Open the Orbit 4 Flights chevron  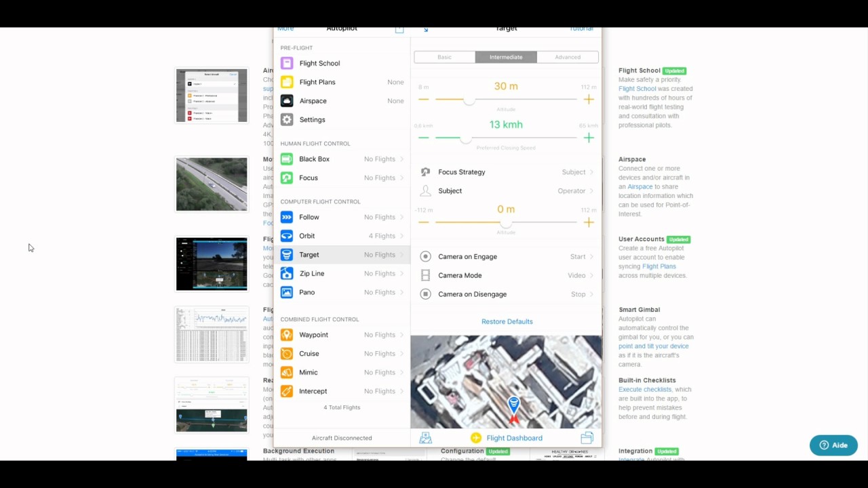click(x=401, y=236)
